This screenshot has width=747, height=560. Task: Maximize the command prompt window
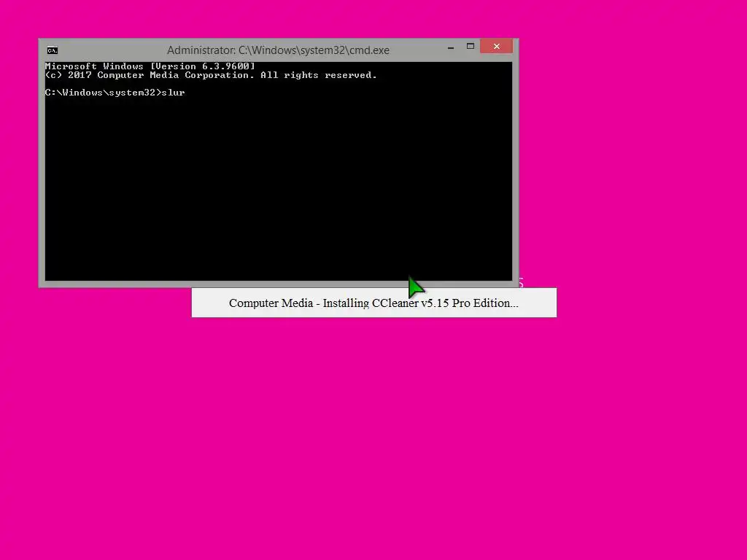click(x=471, y=46)
